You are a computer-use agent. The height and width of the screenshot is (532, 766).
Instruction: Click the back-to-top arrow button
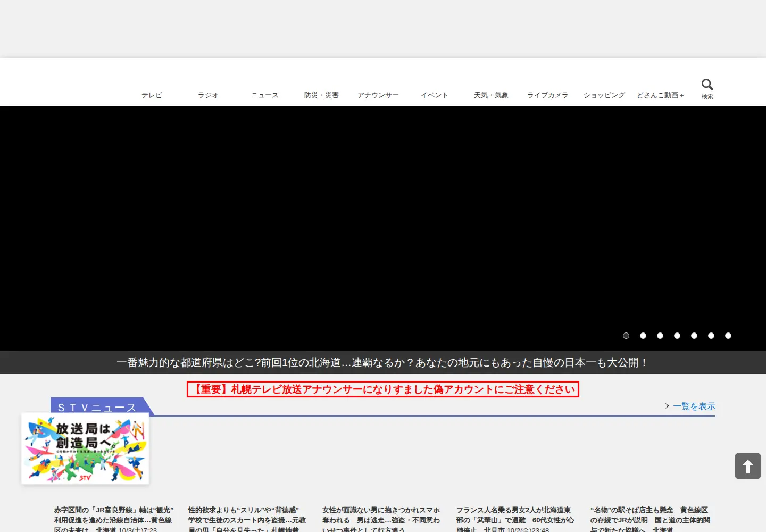click(748, 466)
